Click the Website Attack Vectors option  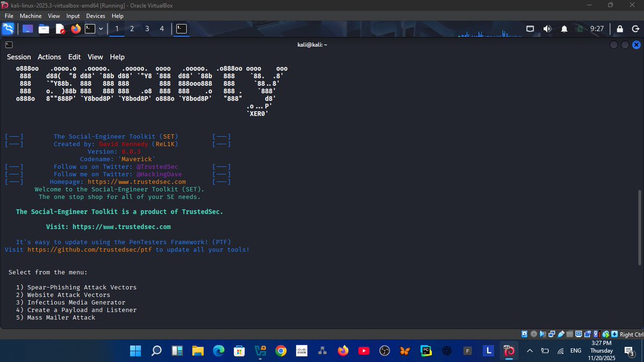(63, 295)
